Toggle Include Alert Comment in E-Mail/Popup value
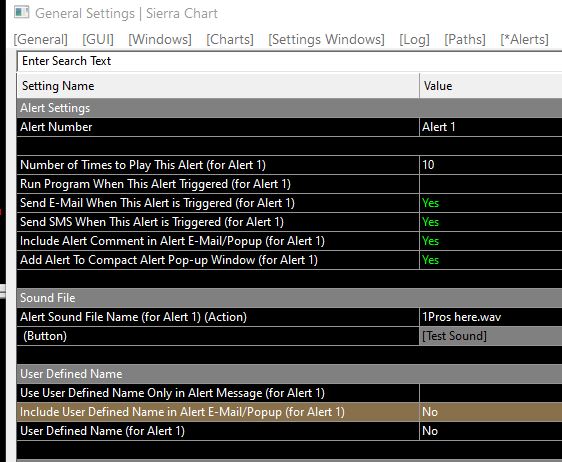This screenshot has height=462, width=562. 491,241
